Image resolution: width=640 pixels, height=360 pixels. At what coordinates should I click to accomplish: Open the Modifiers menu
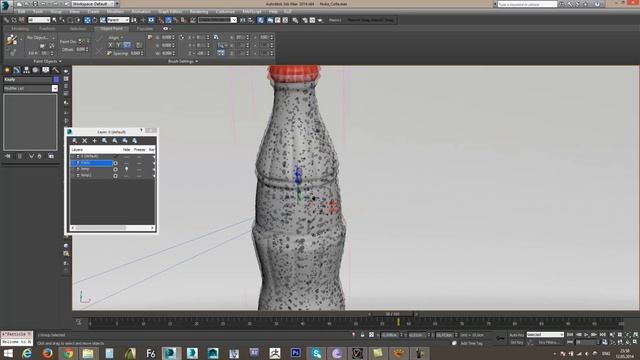pyautogui.click(x=116, y=12)
